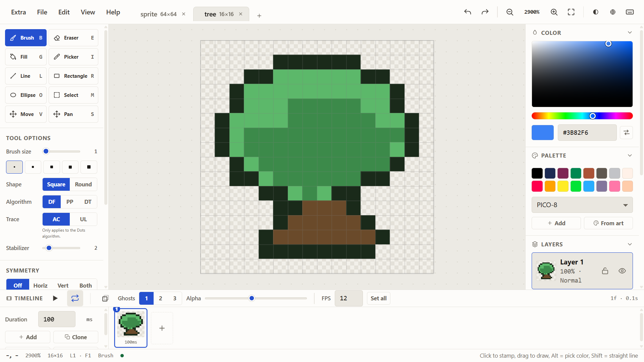Collapse the LAYERS panel
The image size is (644, 362).
pyautogui.click(x=630, y=244)
